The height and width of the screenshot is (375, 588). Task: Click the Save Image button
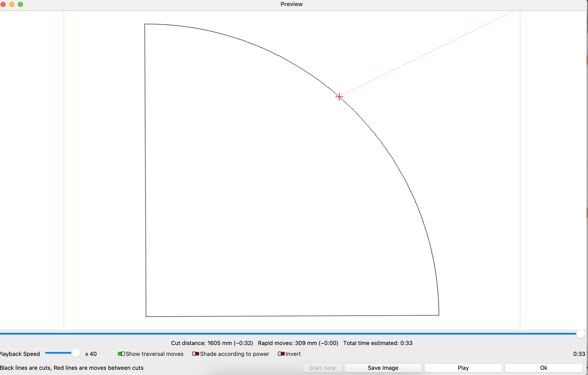pos(383,368)
